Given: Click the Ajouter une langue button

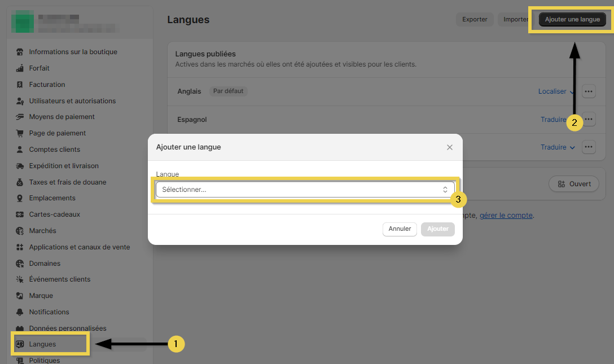Looking at the screenshot, I should tap(572, 19).
